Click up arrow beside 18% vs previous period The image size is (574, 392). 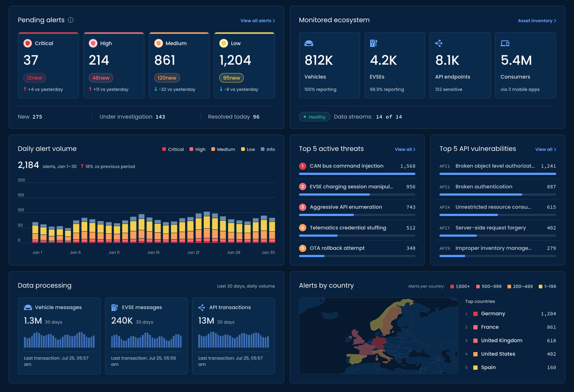tap(82, 166)
